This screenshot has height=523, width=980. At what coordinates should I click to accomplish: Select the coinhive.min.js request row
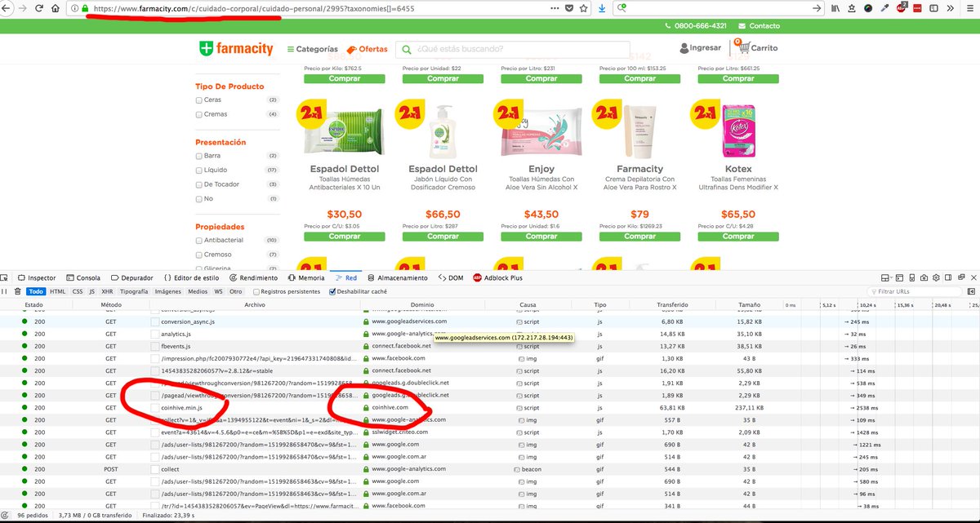coord(490,407)
